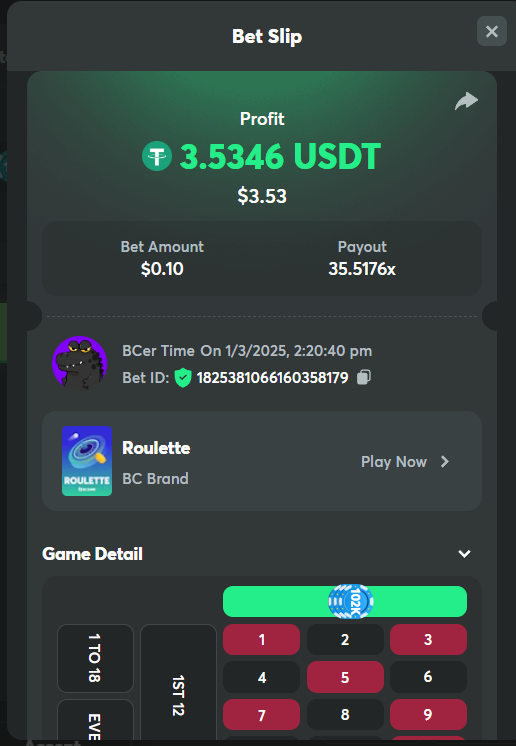Select red number 9 cell
This screenshot has width=516, height=746.
tap(428, 715)
